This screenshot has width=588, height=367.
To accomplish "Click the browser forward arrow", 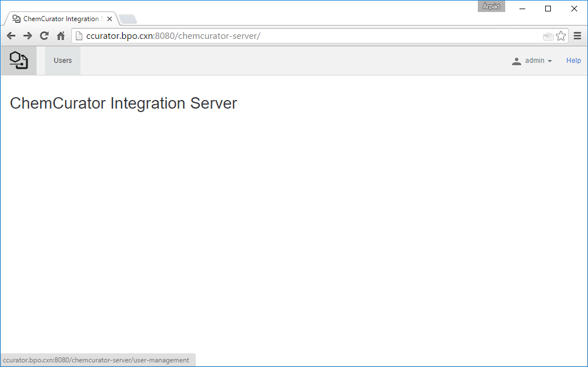I will coord(27,36).
